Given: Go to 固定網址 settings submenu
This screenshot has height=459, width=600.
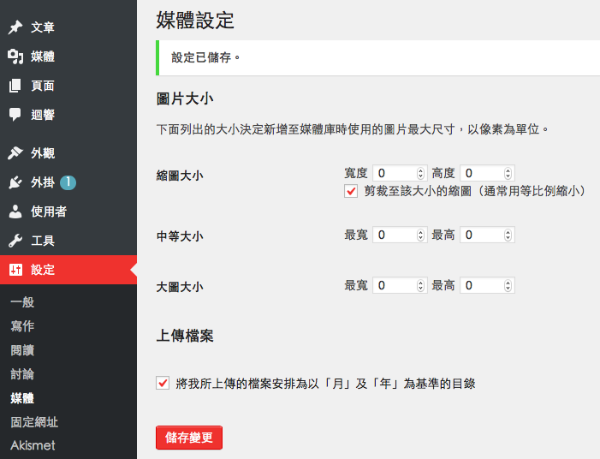Looking at the screenshot, I should point(34,422).
